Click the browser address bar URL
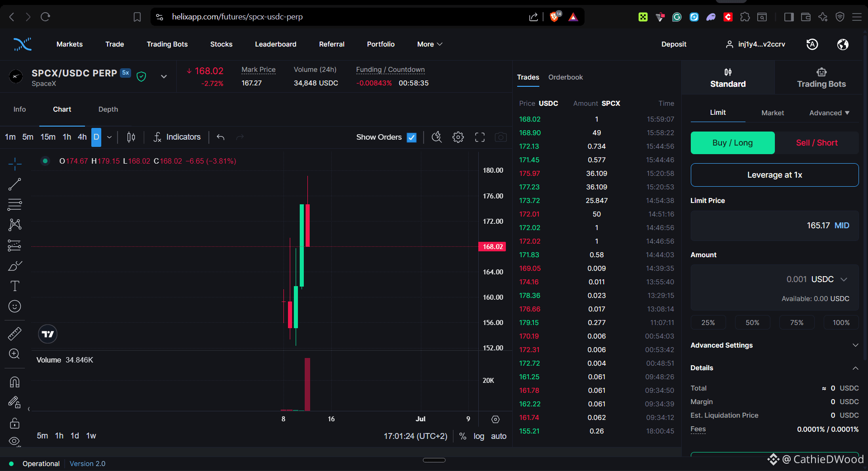 coord(237,17)
